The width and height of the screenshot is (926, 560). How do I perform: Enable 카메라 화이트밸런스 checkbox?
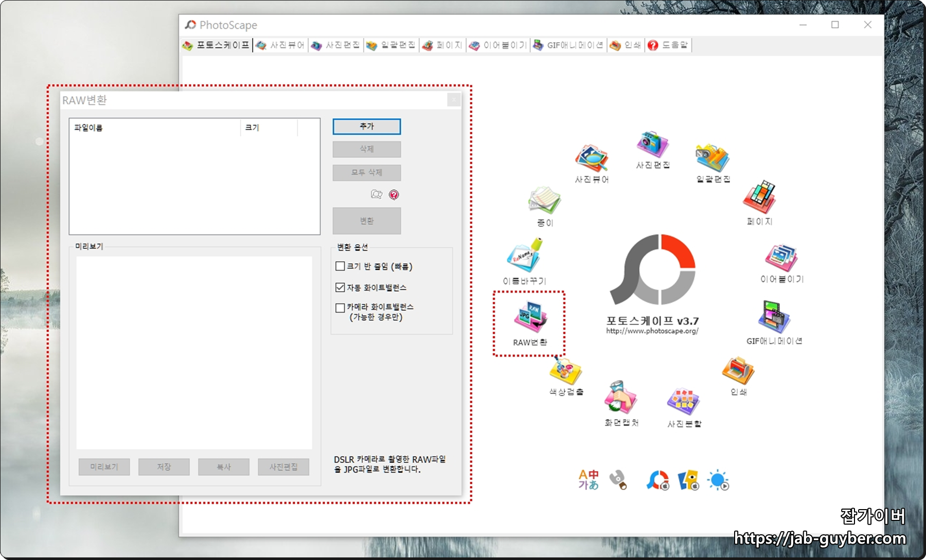click(x=340, y=308)
